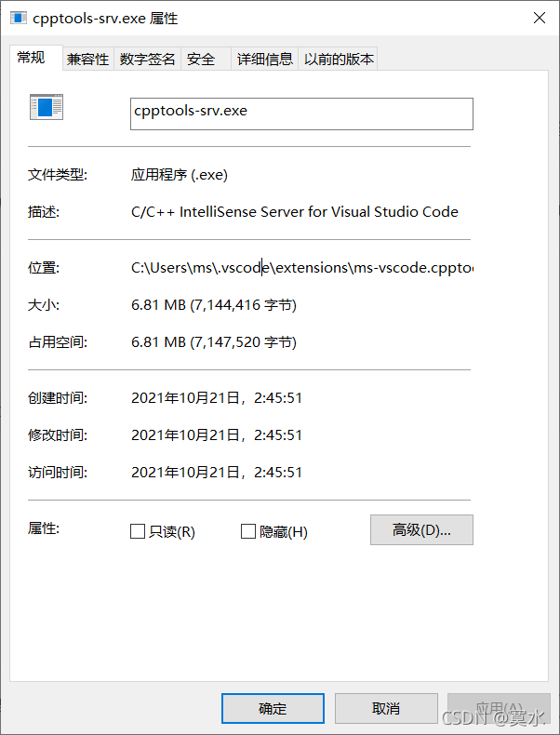Click the 大小: label
The image size is (560, 735).
44,305
